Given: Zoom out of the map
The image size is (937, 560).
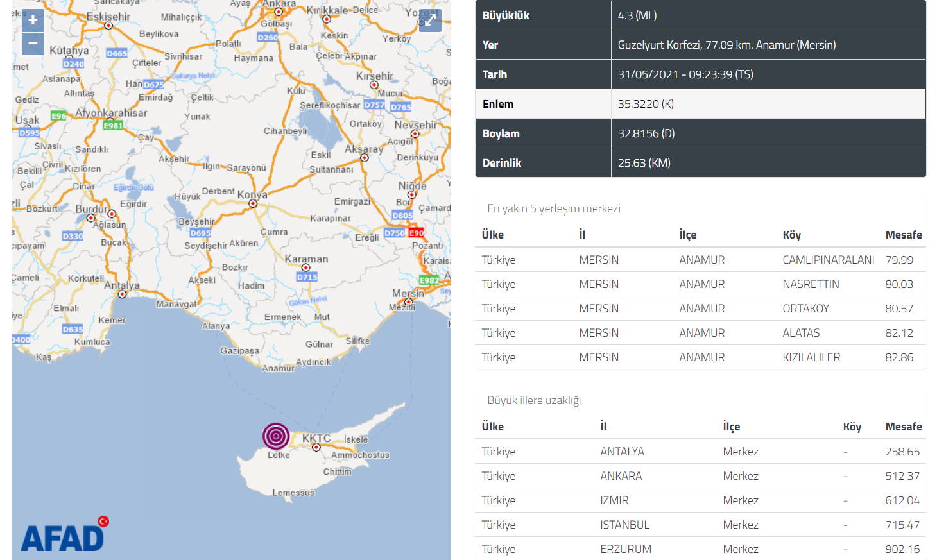Looking at the screenshot, I should point(33,44).
